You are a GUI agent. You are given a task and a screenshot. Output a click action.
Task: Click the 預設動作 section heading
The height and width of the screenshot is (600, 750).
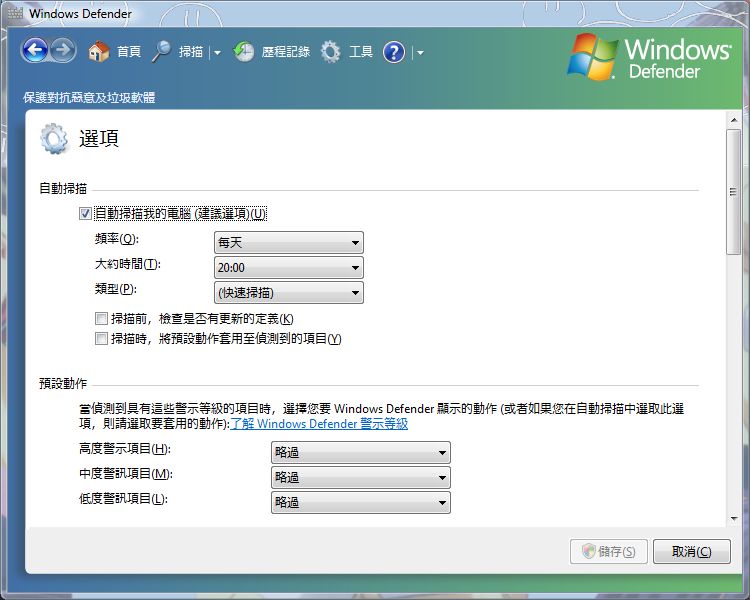(x=63, y=383)
